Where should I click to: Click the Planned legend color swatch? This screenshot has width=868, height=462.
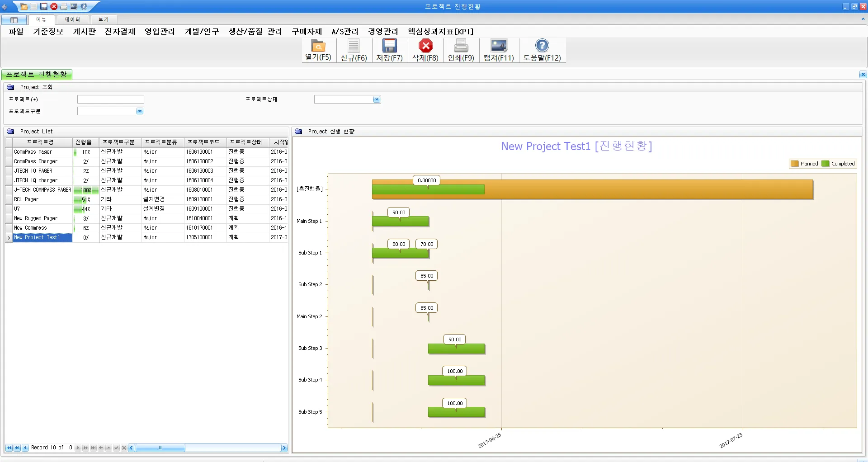coord(794,164)
